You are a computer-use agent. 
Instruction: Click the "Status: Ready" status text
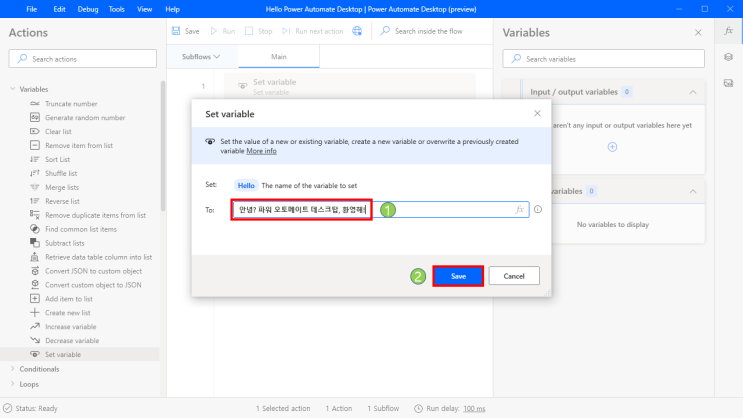[36, 408]
